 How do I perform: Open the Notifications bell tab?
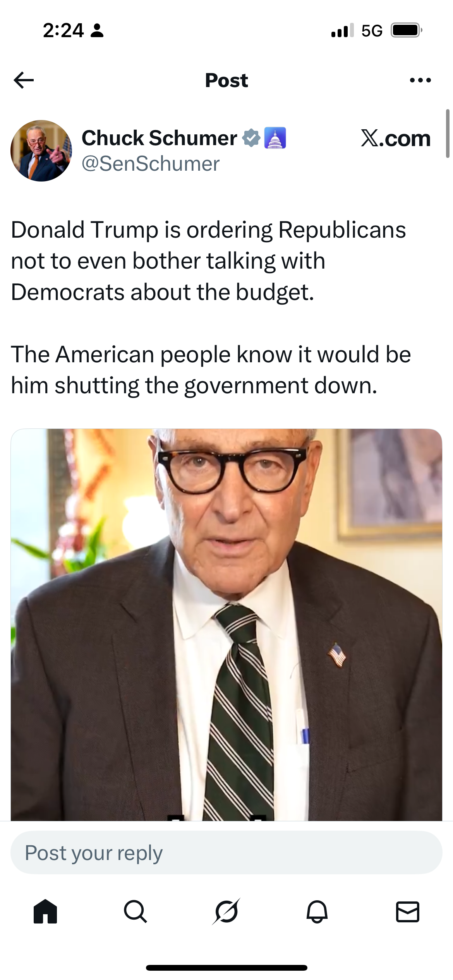(317, 911)
